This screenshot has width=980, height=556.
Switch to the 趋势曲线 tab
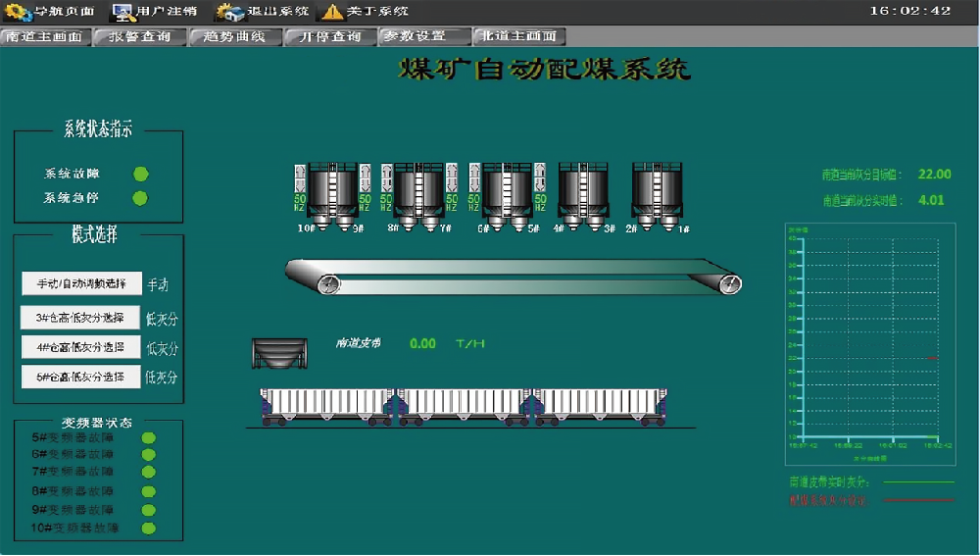point(235,37)
